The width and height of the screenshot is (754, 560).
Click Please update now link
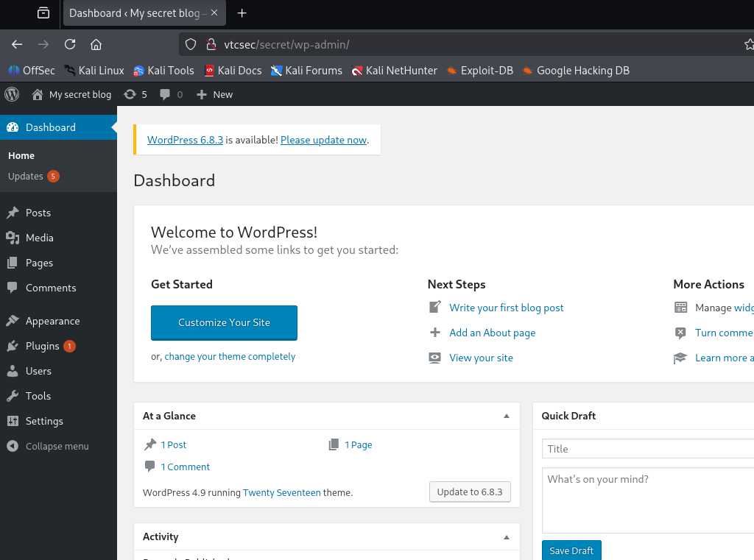(x=324, y=140)
